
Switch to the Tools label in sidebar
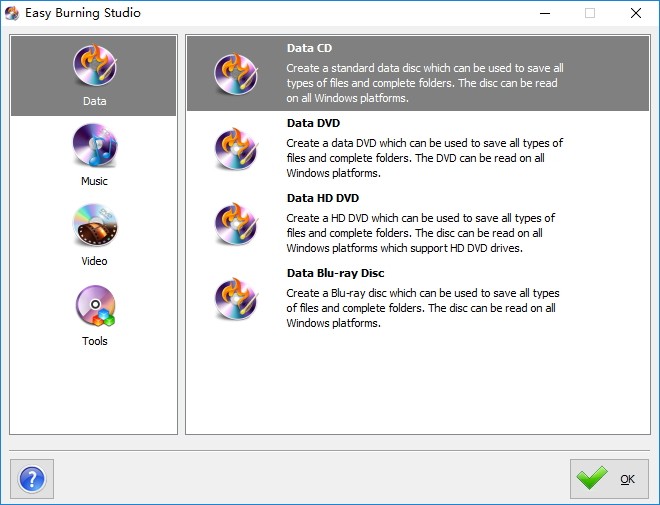click(95, 341)
